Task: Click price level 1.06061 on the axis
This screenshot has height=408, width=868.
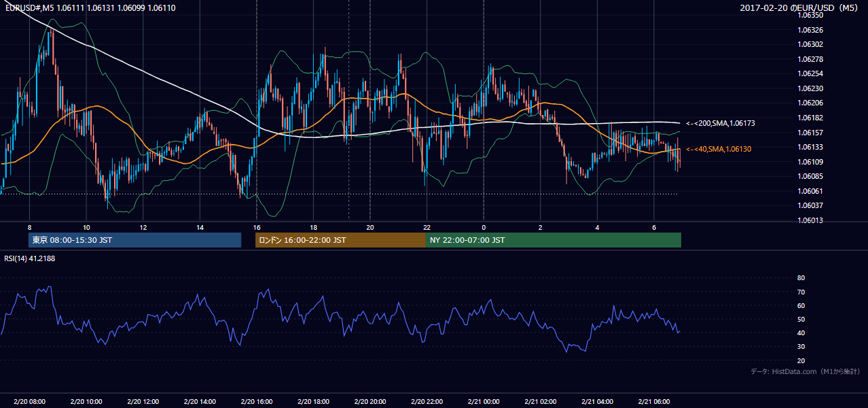Action: 810,191
